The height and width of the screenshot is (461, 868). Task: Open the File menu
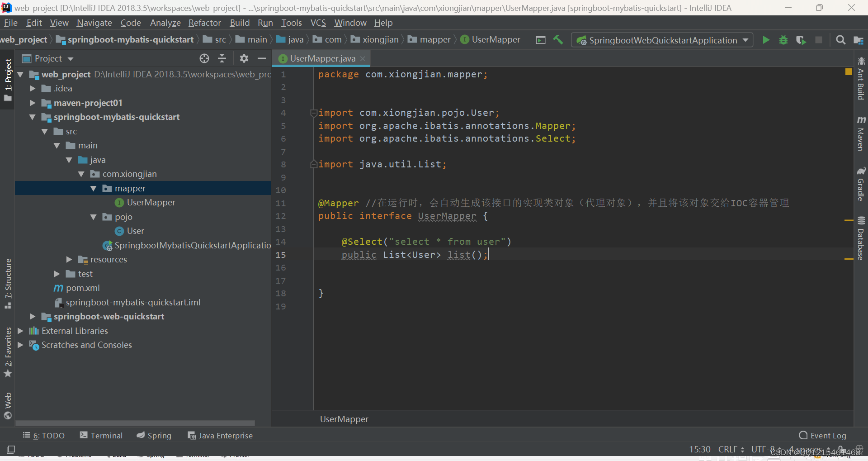tap(10, 23)
